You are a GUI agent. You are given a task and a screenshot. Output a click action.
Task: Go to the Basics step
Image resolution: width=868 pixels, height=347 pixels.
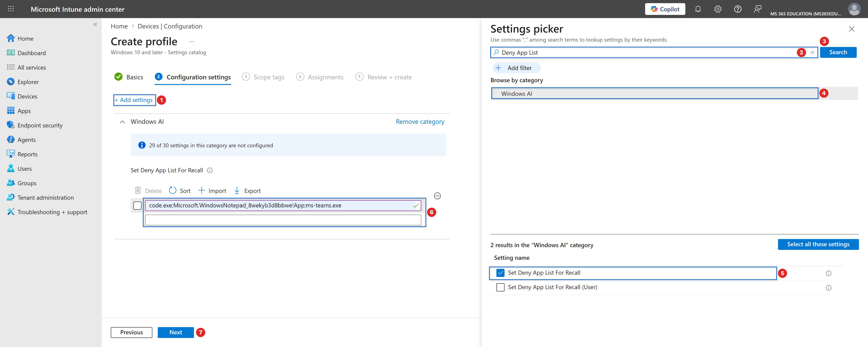(129, 77)
